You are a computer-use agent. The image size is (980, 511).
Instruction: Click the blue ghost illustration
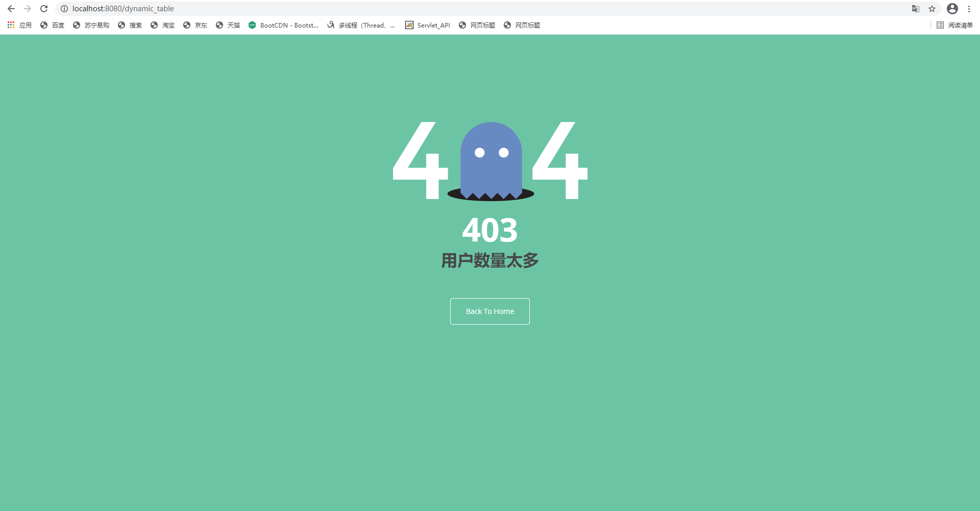click(x=491, y=161)
